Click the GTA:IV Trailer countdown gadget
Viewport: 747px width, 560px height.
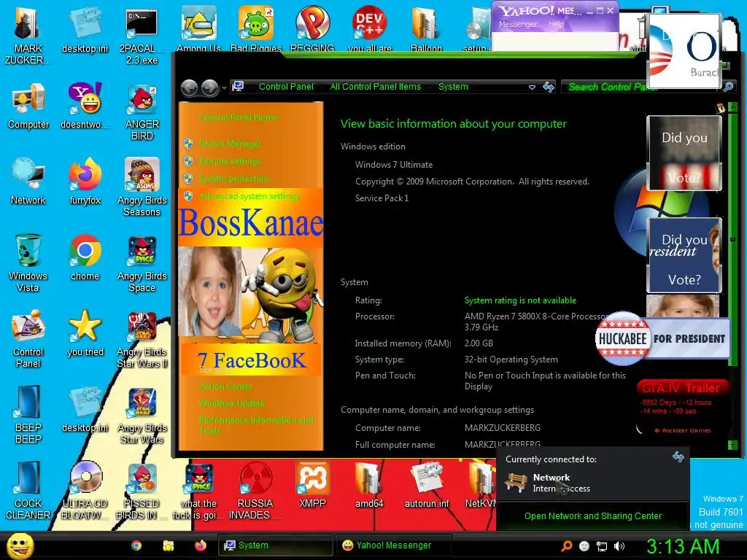click(x=682, y=407)
